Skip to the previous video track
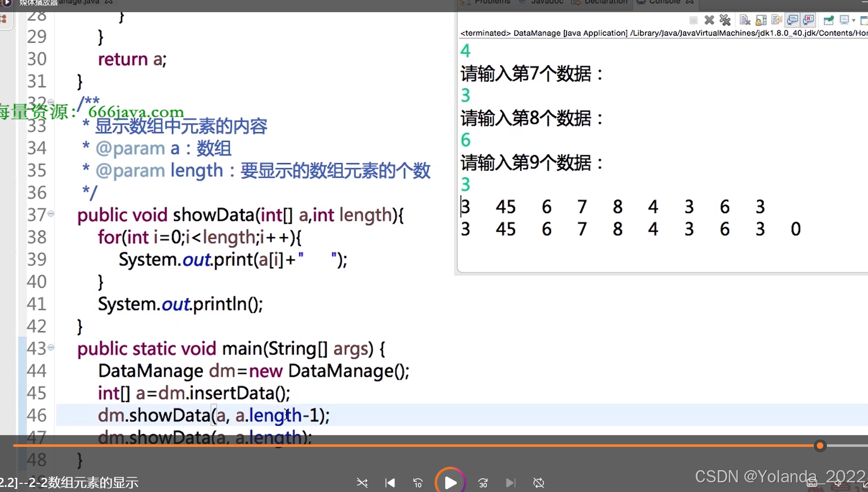 click(x=390, y=483)
